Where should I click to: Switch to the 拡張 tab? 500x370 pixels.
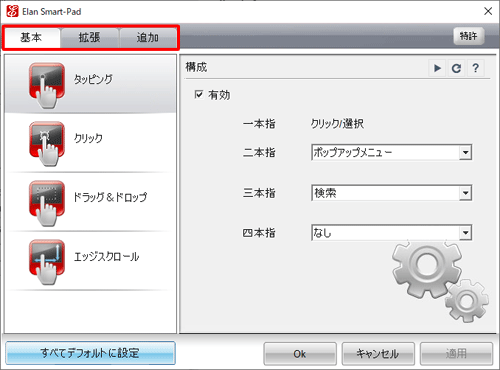(x=89, y=38)
